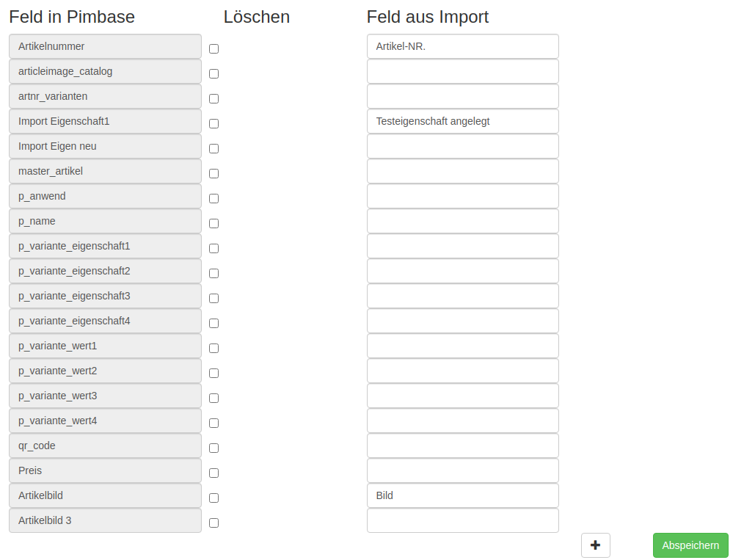Select the p_name delete checkbox
755x560 pixels.
[x=214, y=224]
